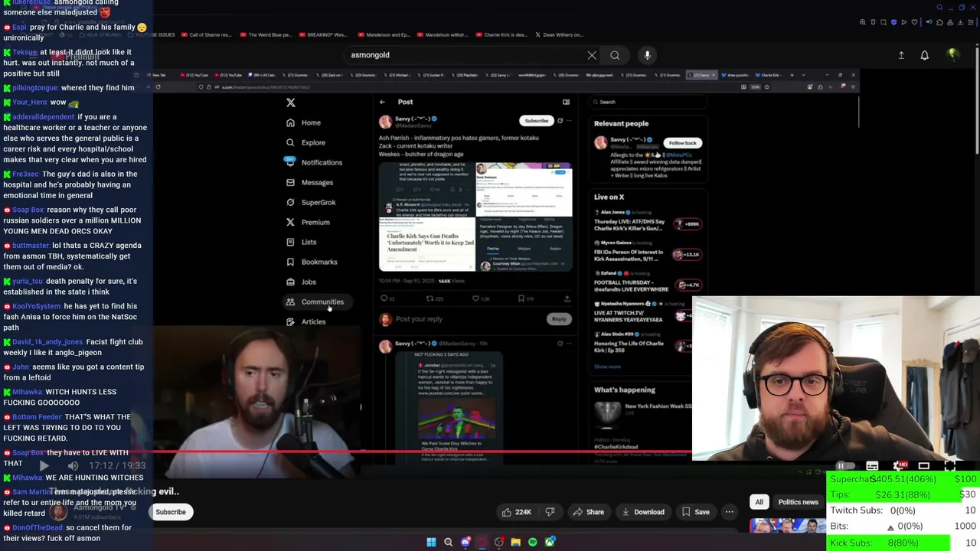Dislike the video

tap(550, 512)
